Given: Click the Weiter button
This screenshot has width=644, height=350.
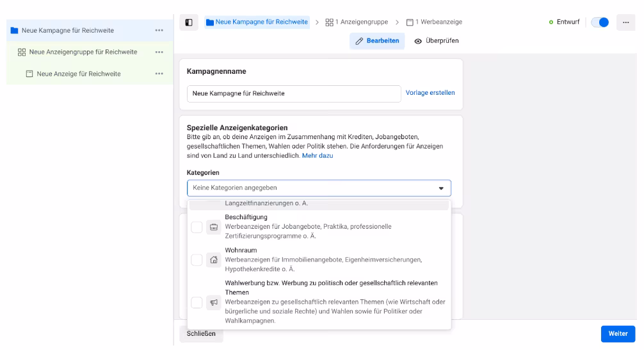Looking at the screenshot, I should [618, 334].
